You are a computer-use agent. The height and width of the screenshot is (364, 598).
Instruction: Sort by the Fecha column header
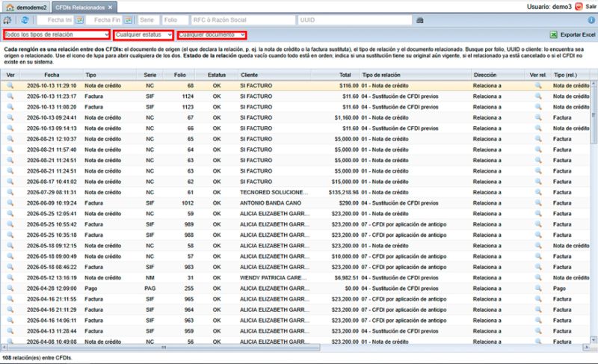[x=52, y=75]
